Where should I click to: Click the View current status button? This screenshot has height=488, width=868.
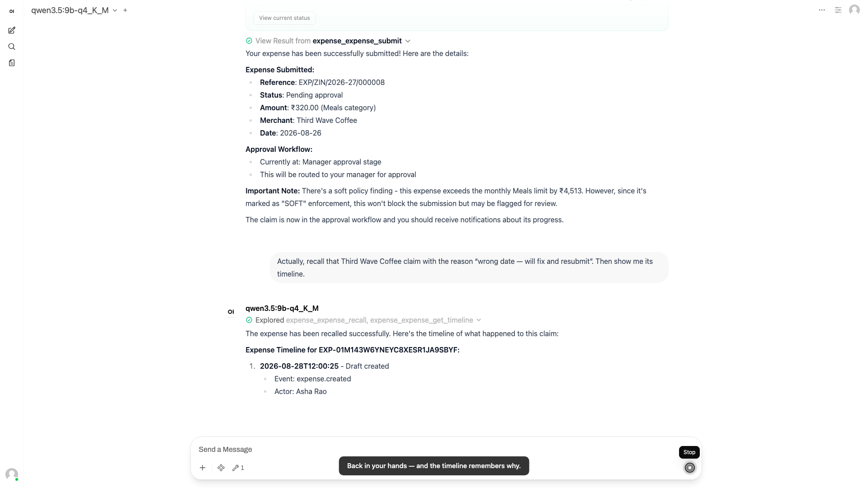(284, 18)
